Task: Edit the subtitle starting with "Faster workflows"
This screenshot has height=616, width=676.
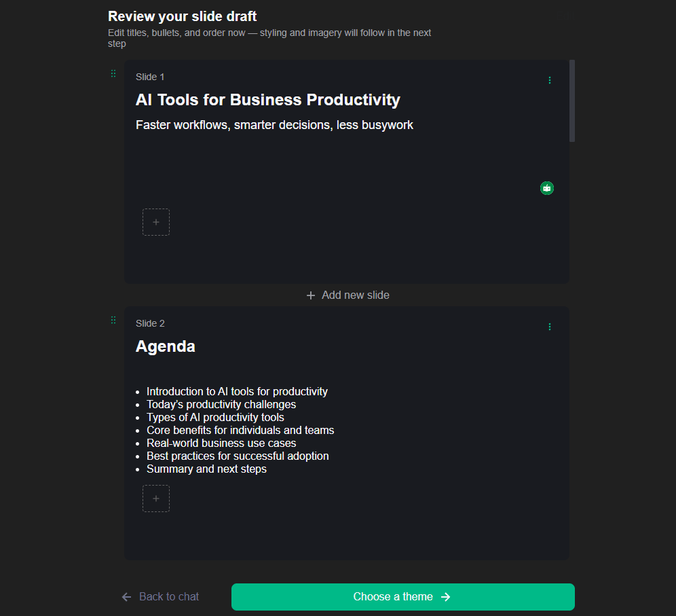Action: tap(274, 125)
